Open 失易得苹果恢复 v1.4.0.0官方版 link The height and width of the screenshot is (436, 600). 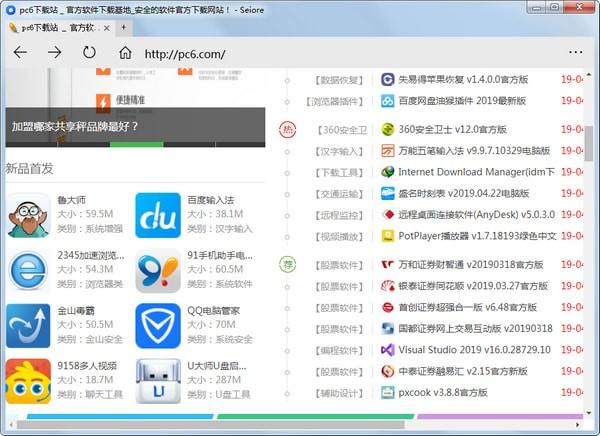(463, 80)
